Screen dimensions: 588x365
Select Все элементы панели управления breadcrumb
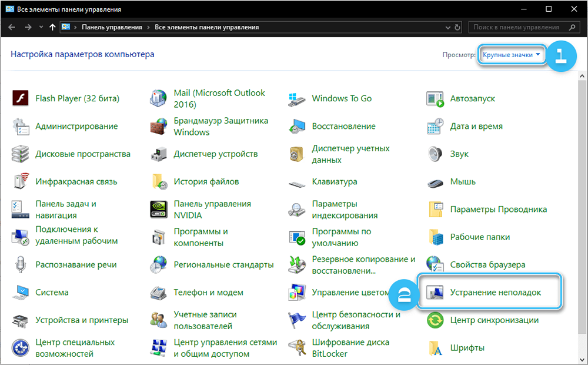pyautogui.click(x=206, y=27)
